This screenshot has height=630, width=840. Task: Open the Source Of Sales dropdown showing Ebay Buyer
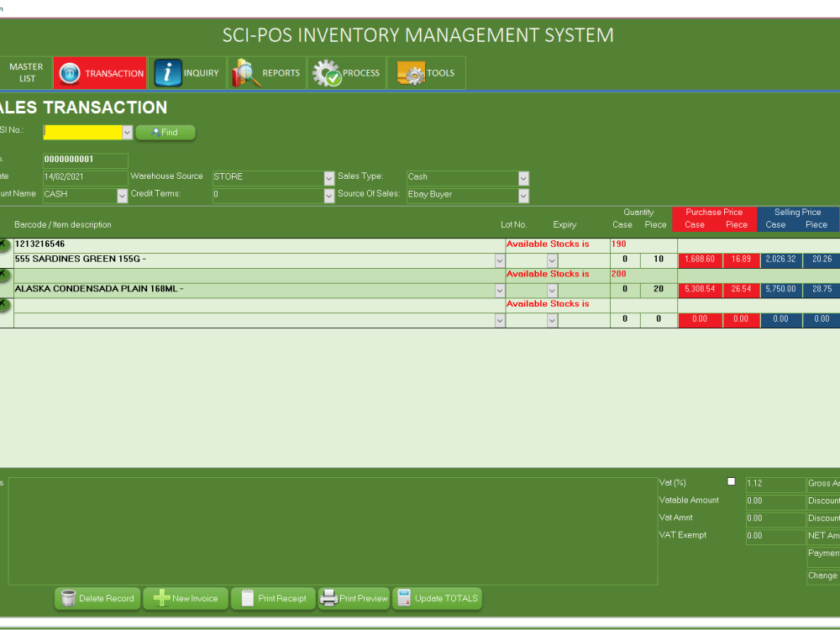point(523,194)
